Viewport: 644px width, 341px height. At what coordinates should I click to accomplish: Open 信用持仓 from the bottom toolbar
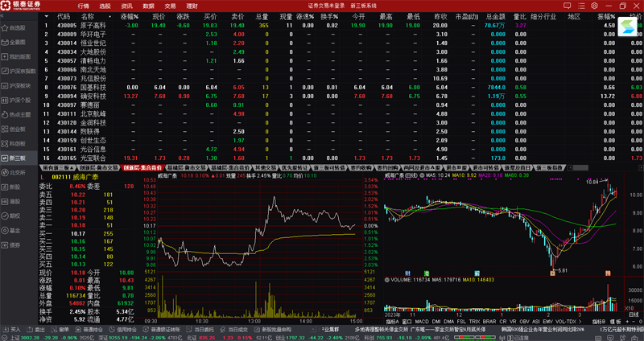(x=122, y=330)
